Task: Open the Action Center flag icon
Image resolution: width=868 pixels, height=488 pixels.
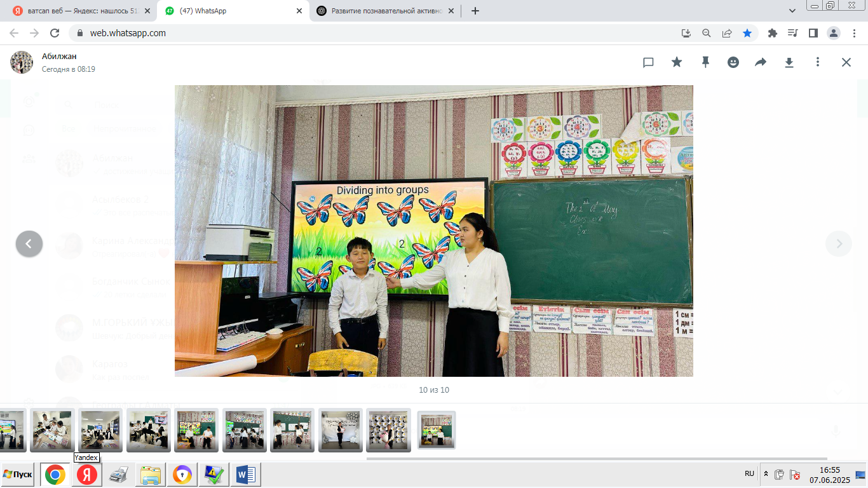Action: [x=794, y=474]
